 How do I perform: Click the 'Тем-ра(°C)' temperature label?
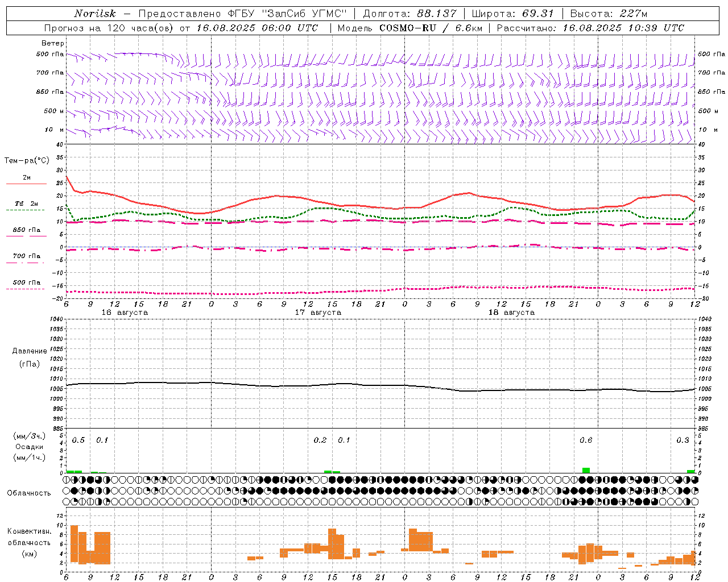[x=27, y=161]
